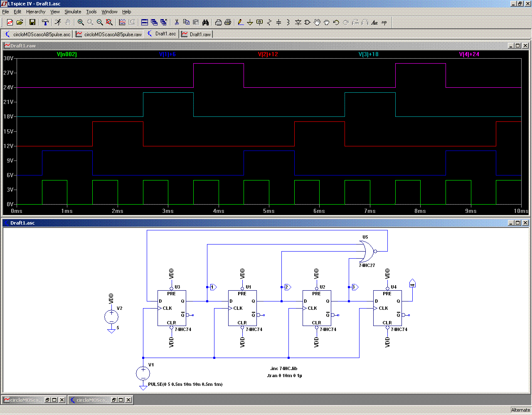Select the Text 'Aa' tool
The height and width of the screenshot is (415, 532).
pos(374,22)
